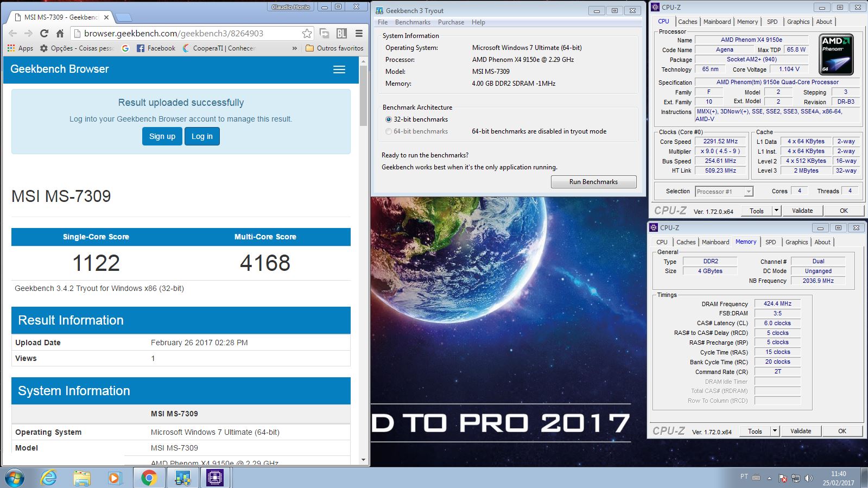Open the Processor #1 selection dropdown
The image size is (868, 488).
(x=724, y=192)
